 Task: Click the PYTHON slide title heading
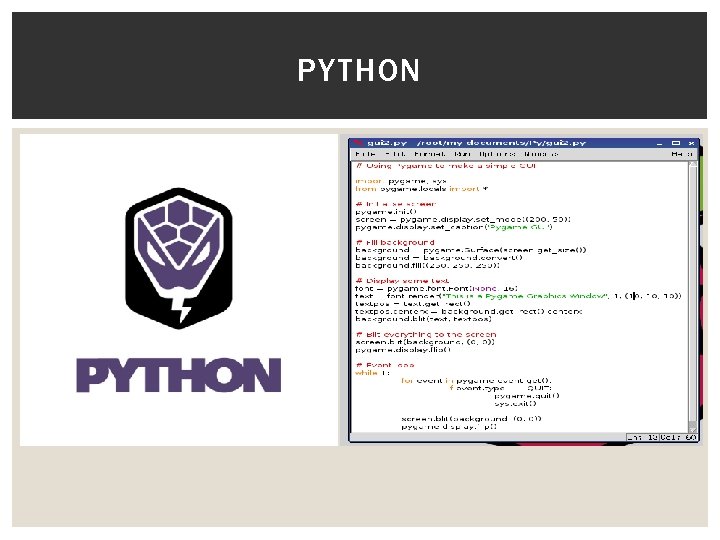359,70
